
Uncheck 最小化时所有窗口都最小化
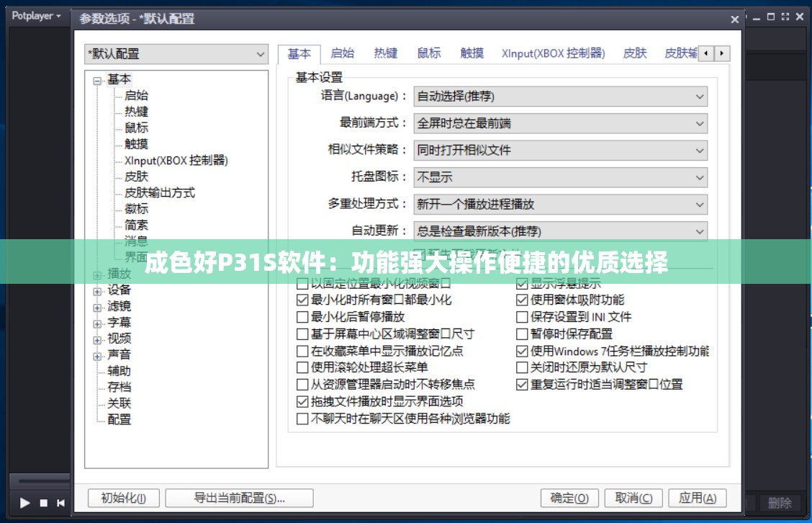pyautogui.click(x=302, y=300)
